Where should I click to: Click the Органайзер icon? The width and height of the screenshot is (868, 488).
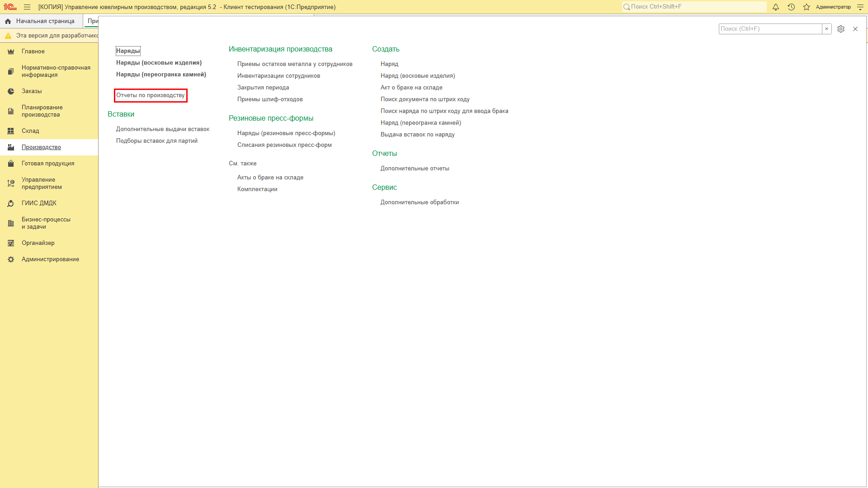[11, 243]
